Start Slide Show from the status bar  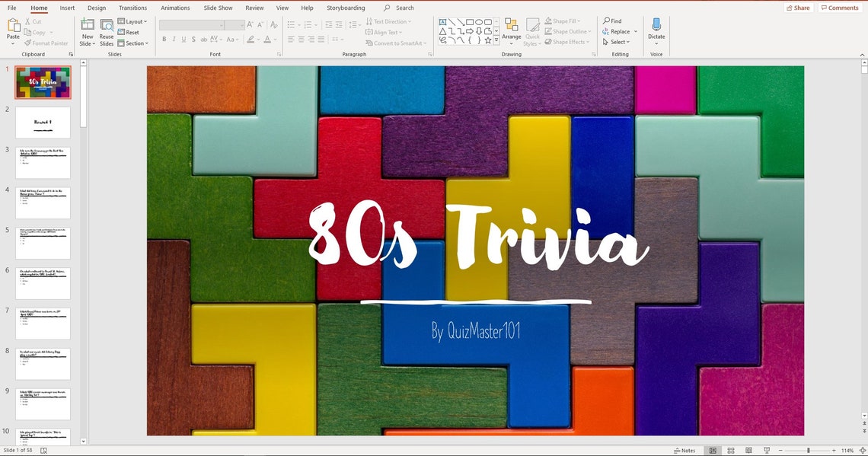766,450
